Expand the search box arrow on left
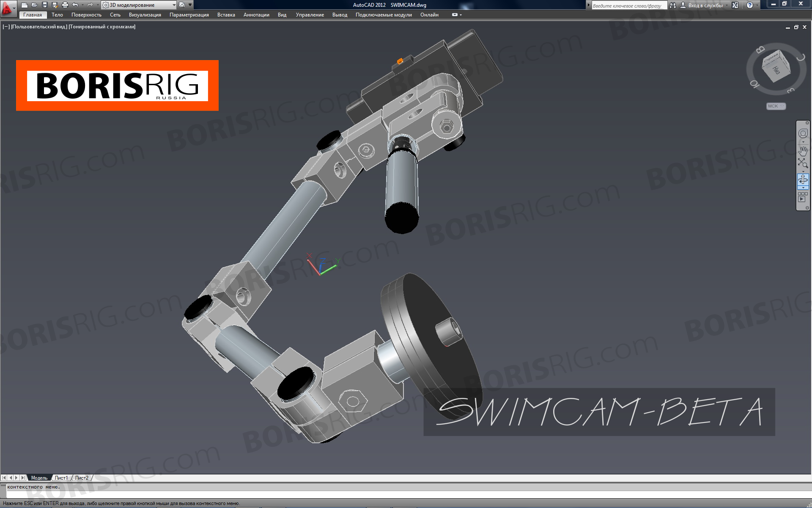812x508 pixels. point(589,5)
